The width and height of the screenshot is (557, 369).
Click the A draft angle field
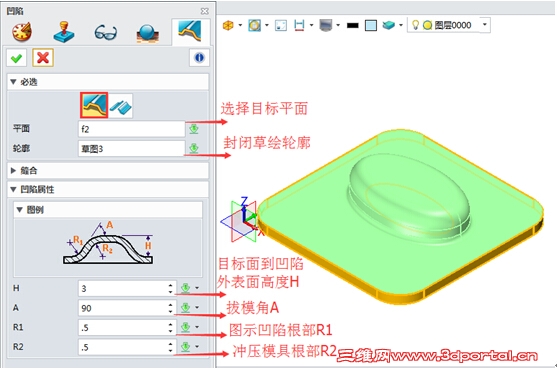[123, 308]
